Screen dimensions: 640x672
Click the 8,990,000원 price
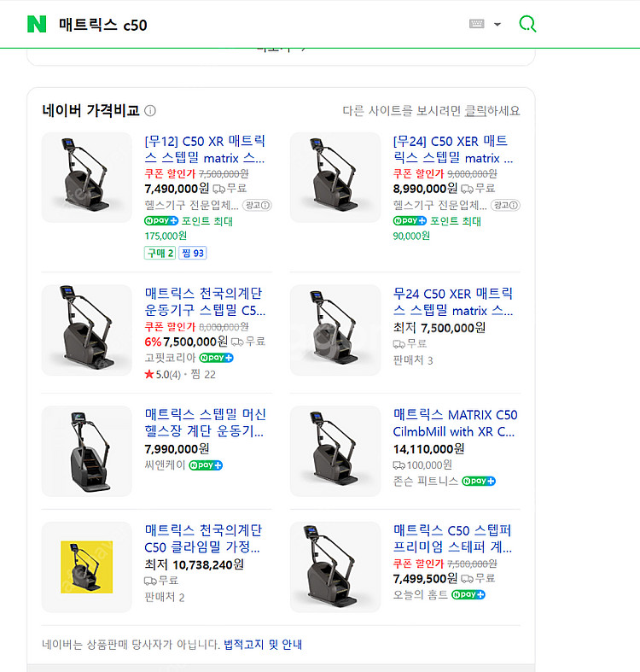pyautogui.click(x=425, y=189)
